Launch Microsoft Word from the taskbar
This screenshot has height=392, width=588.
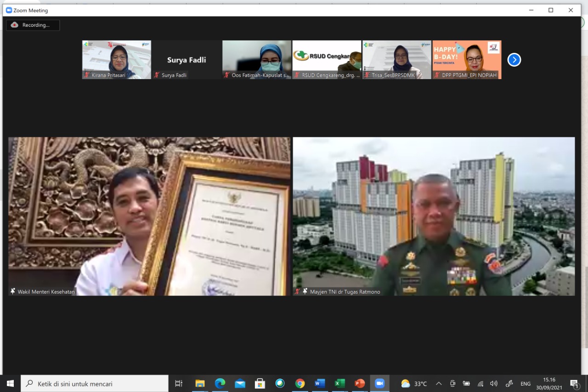click(320, 383)
